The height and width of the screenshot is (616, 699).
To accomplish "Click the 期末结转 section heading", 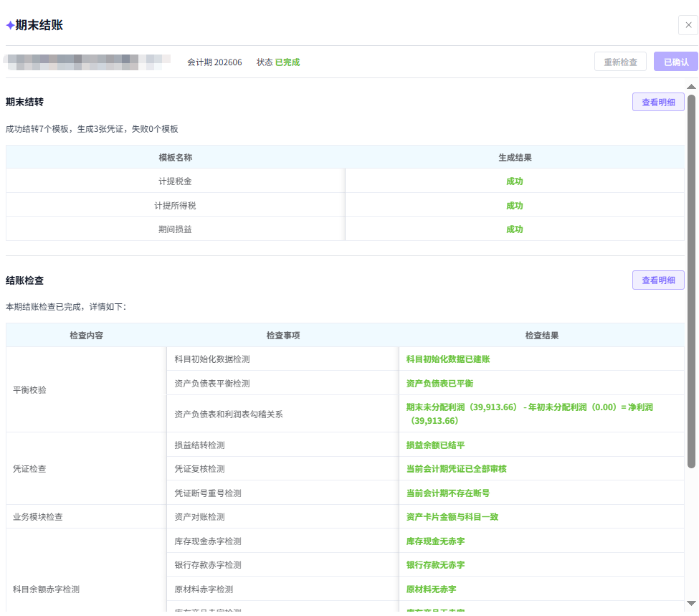I will 24,102.
